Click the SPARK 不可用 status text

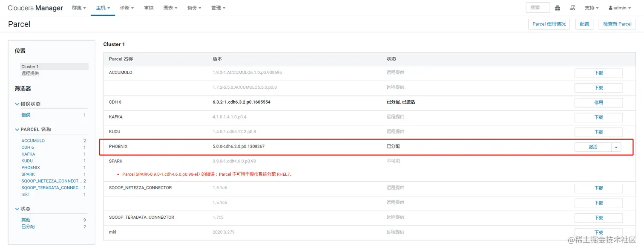click(x=393, y=161)
